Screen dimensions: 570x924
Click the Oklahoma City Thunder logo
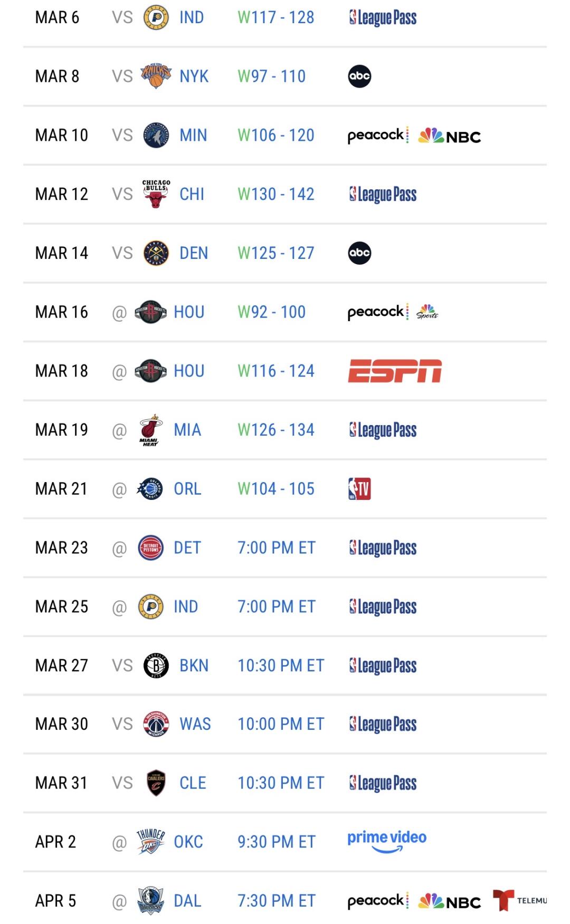pos(150,842)
